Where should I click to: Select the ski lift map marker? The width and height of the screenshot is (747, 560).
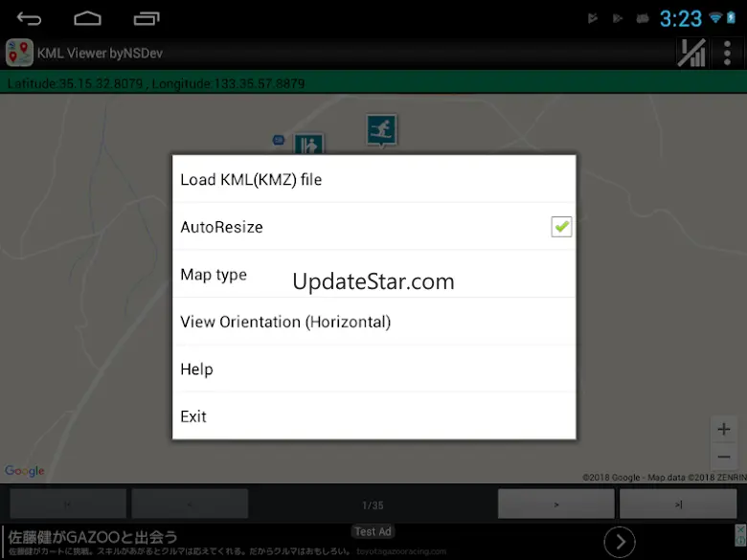308,144
